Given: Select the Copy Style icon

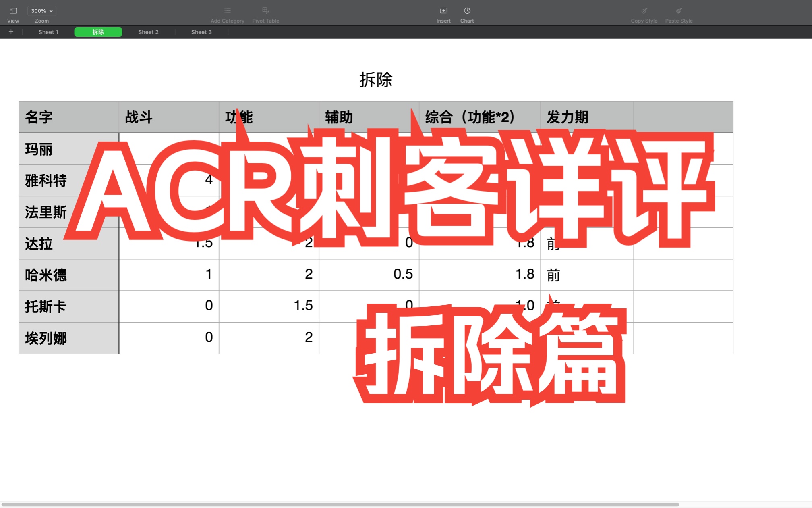Looking at the screenshot, I should 643,10.
